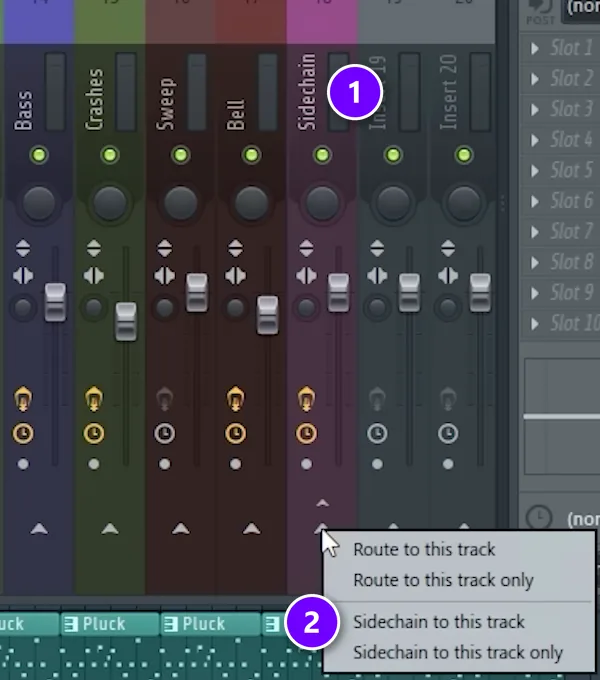Screen dimensions: 600x680
Task: Expand the Slot 3 effect arrow
Action: pos(535,109)
